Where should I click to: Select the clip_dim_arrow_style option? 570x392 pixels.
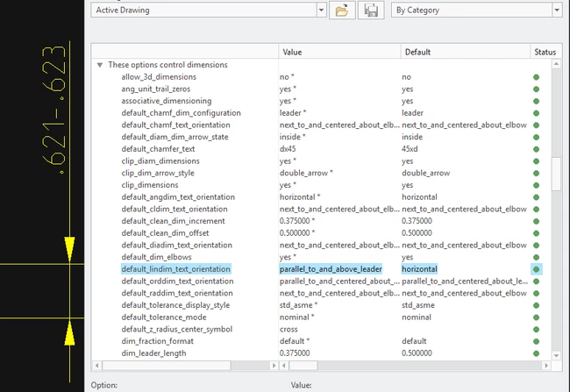point(158,173)
